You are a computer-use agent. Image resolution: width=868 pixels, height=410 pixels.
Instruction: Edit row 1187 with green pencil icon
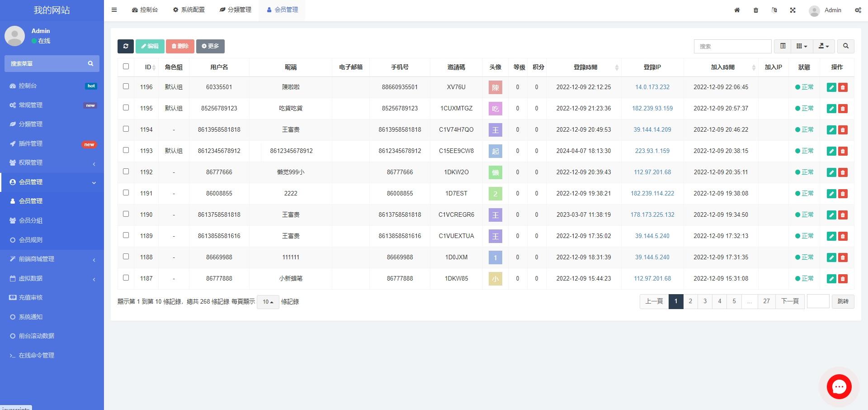831,279
